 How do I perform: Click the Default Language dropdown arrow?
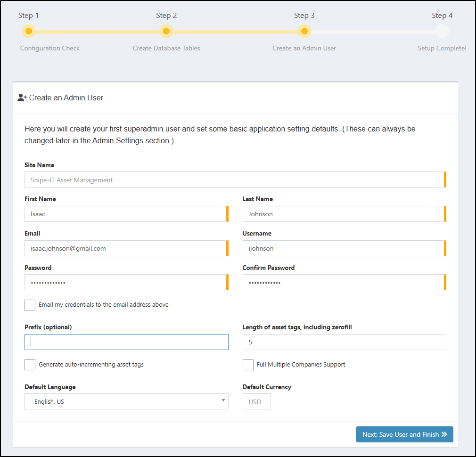(223, 401)
